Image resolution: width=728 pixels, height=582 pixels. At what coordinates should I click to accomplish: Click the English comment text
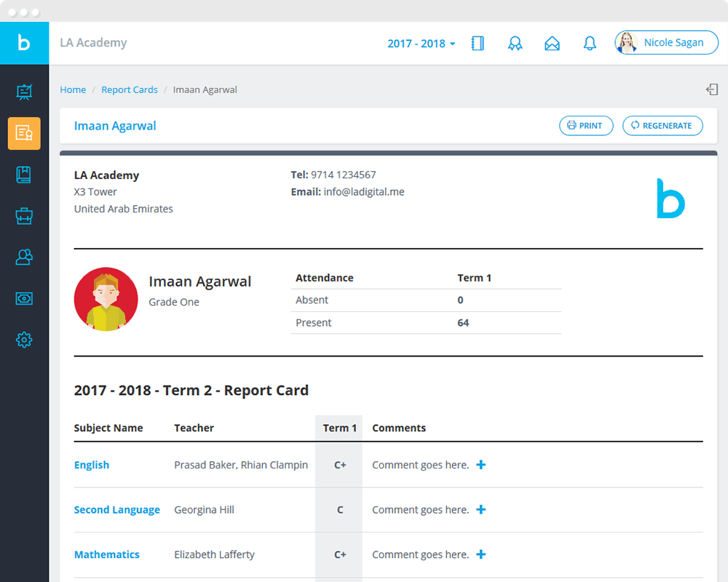point(421,465)
